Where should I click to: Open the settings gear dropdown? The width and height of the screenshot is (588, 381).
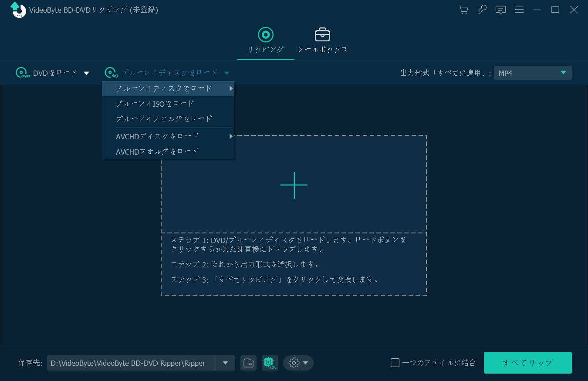pos(298,363)
